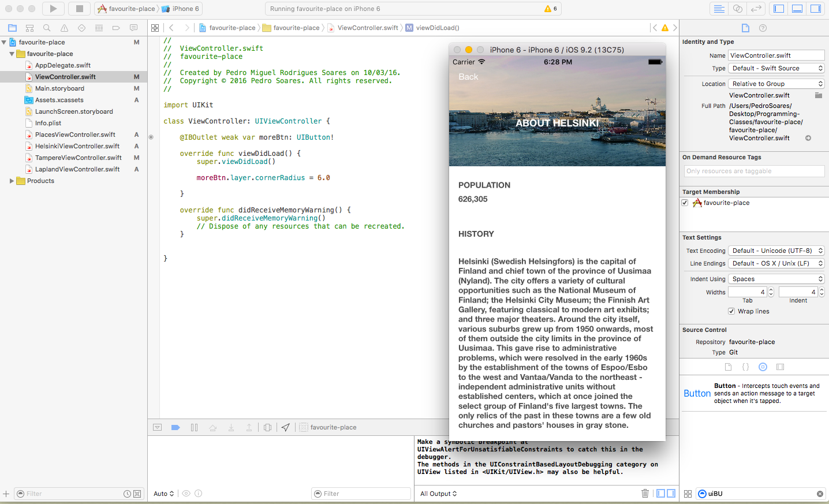This screenshot has height=504, width=829.
Task: Choose file location via folder icon
Action: (818, 95)
